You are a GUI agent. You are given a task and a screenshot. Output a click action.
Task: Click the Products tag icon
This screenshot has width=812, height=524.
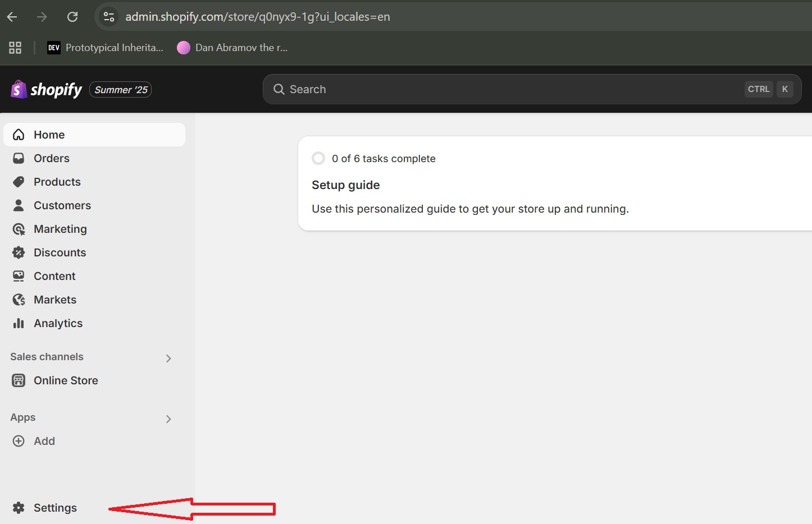(19, 182)
